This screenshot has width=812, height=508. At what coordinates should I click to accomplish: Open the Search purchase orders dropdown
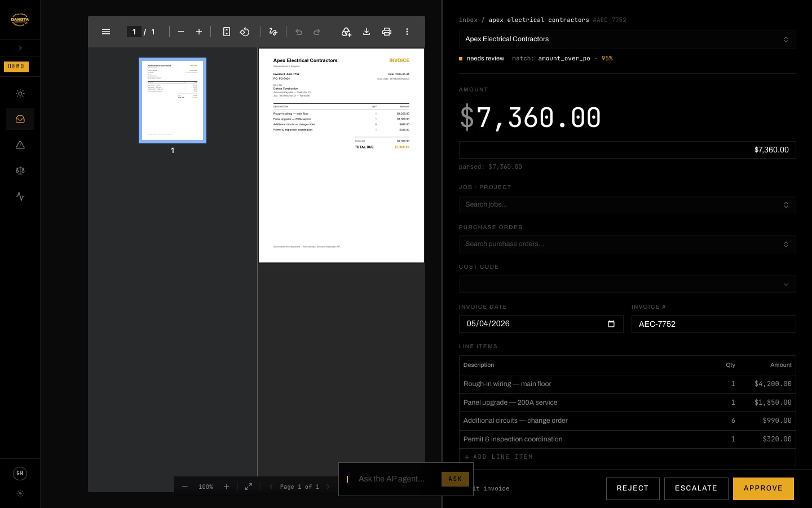[627, 244]
